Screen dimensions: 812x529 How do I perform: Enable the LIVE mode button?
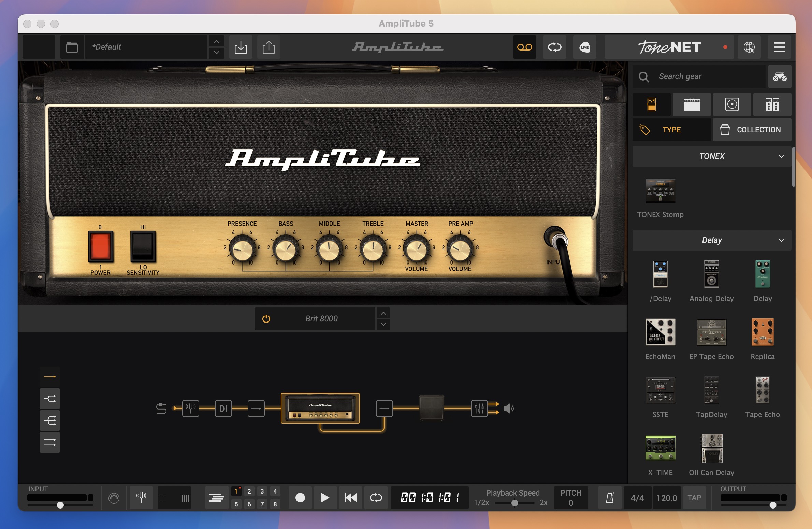pos(582,47)
